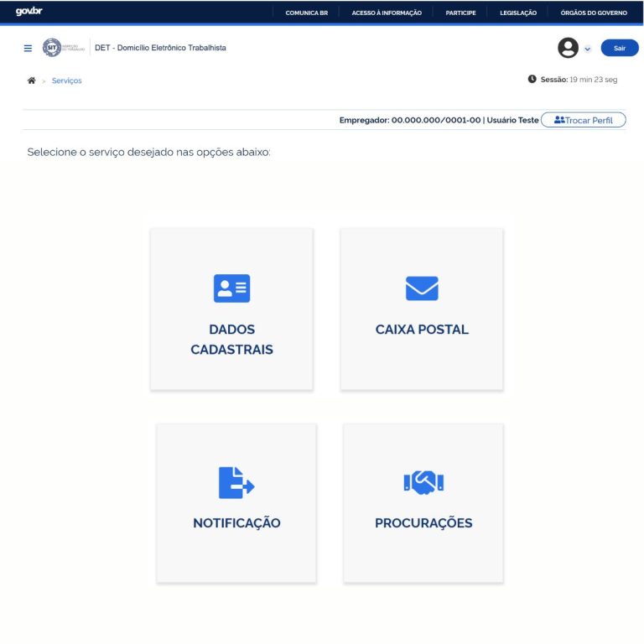Click the CAIXA POSTAL label
Image resolution: width=644 pixels, height=644 pixels.
click(422, 330)
